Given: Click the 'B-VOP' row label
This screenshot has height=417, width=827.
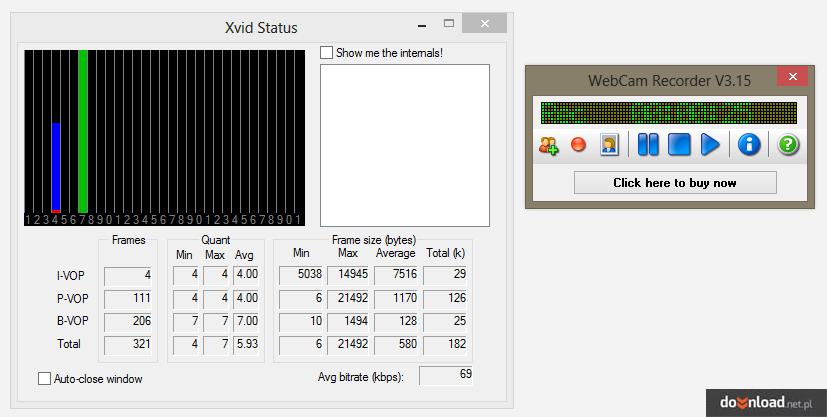Looking at the screenshot, I should point(73,321).
